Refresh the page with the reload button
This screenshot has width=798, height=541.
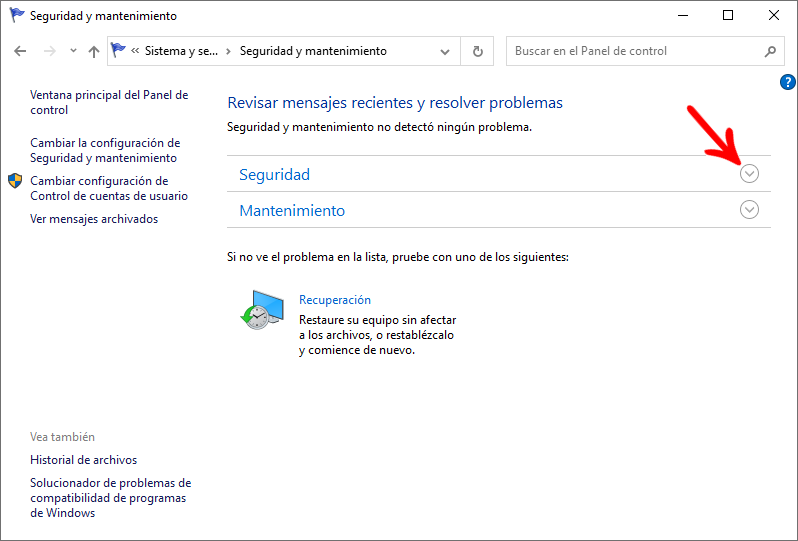click(x=477, y=51)
